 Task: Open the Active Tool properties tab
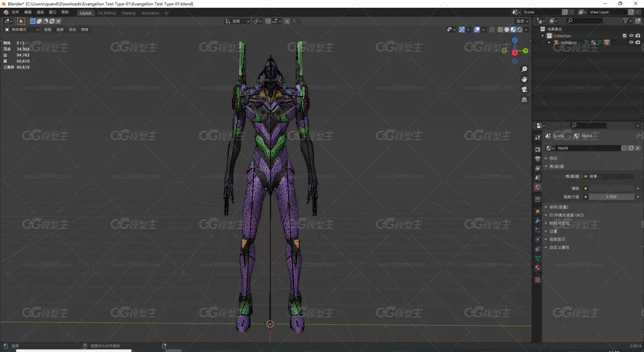(x=538, y=138)
